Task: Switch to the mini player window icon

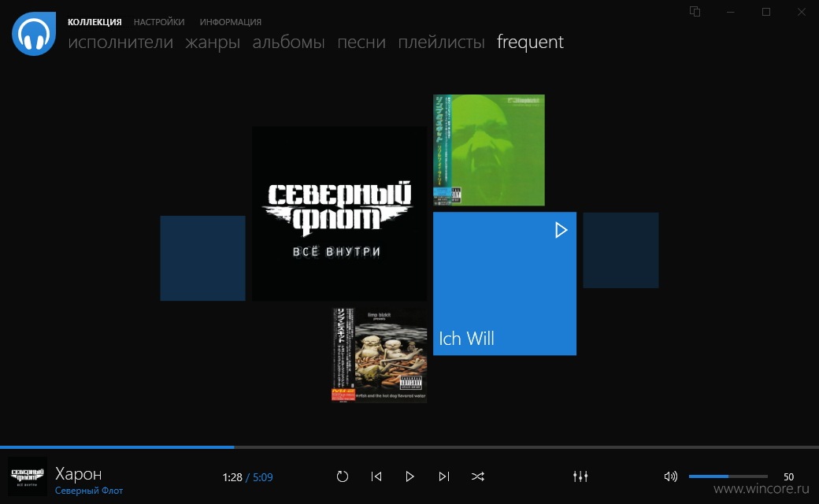Action: (x=695, y=12)
